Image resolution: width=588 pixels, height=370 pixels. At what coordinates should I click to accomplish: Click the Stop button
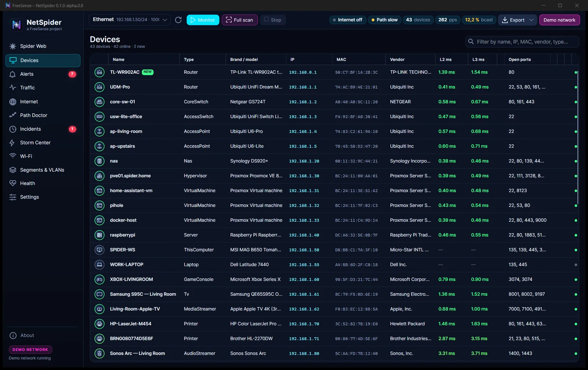(273, 20)
